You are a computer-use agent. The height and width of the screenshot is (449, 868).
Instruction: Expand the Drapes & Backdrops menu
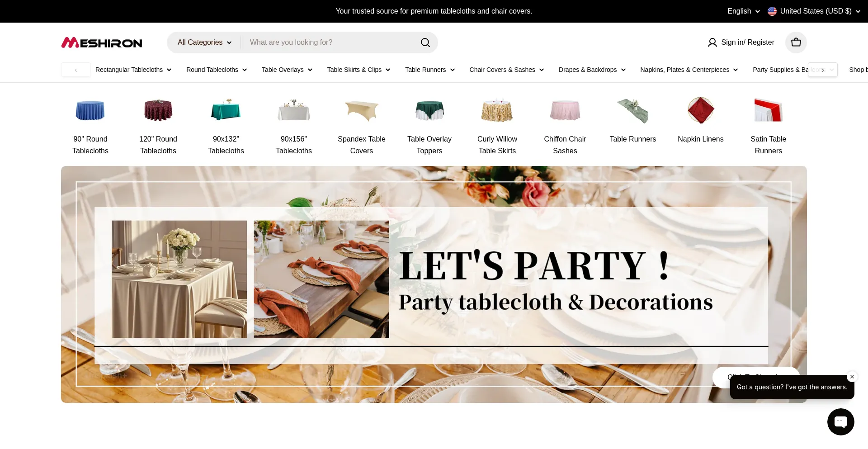pos(592,70)
